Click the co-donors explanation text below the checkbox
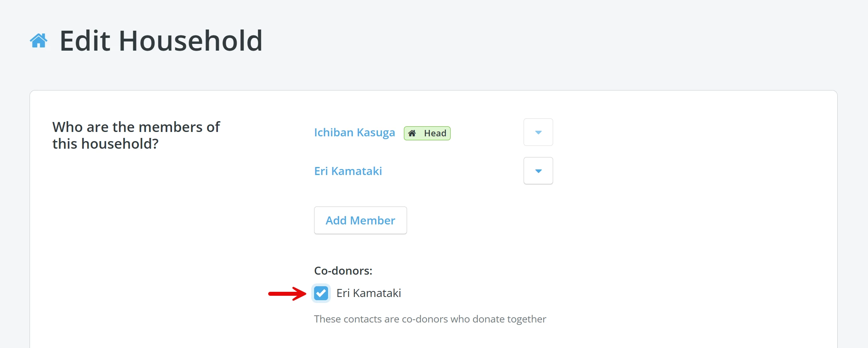Screen dimensions: 868x348 tap(430, 319)
